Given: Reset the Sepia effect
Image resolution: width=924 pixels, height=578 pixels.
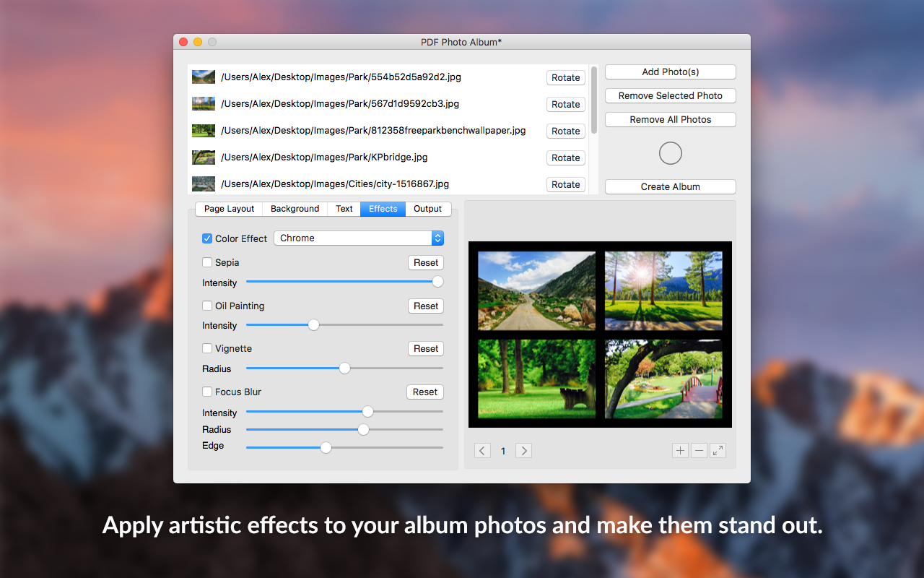Looking at the screenshot, I should coord(426,263).
